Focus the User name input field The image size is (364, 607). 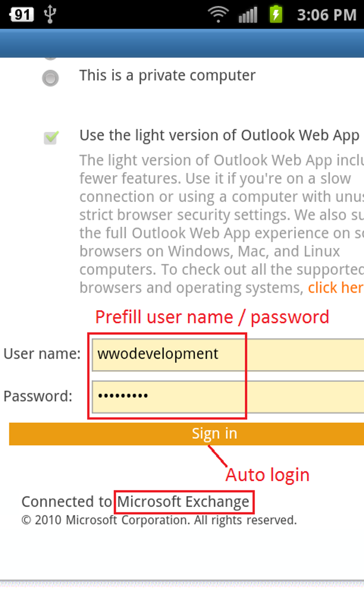(228, 355)
